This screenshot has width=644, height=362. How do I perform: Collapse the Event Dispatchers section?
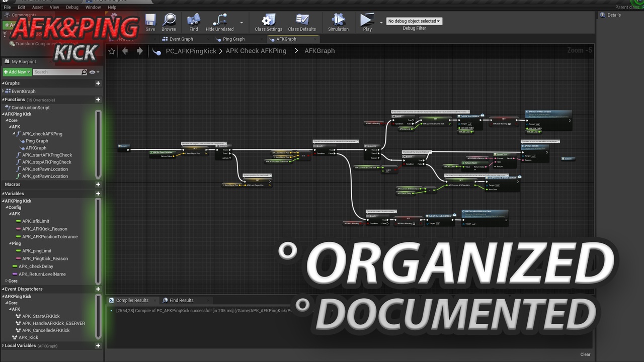point(3,289)
